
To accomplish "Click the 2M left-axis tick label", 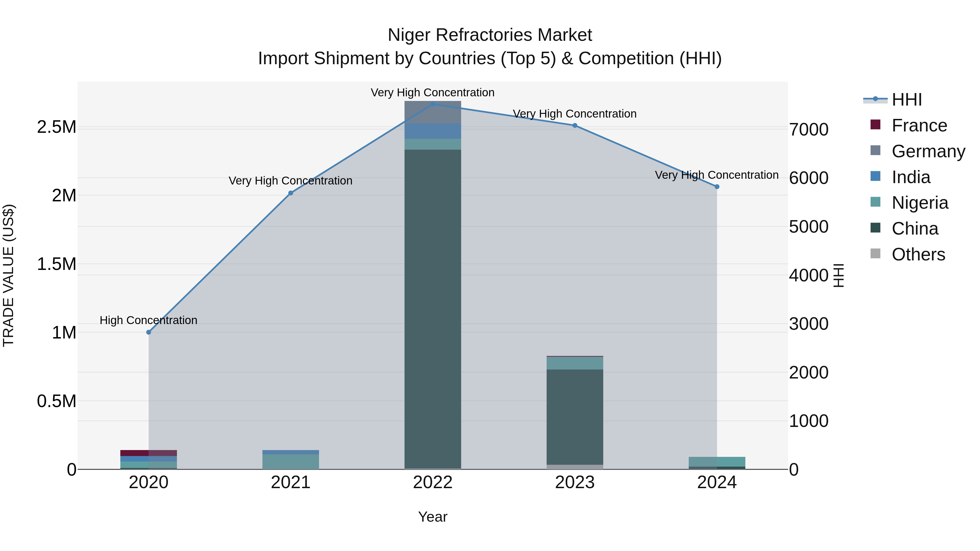I will (64, 195).
